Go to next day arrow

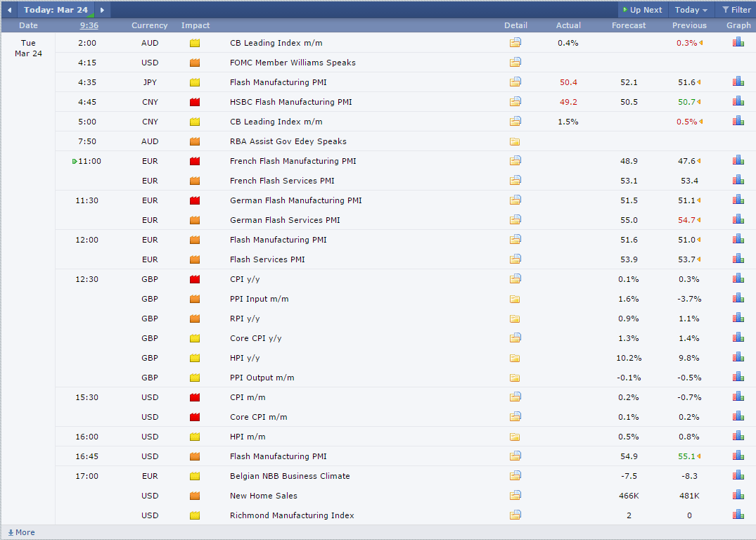(x=102, y=10)
